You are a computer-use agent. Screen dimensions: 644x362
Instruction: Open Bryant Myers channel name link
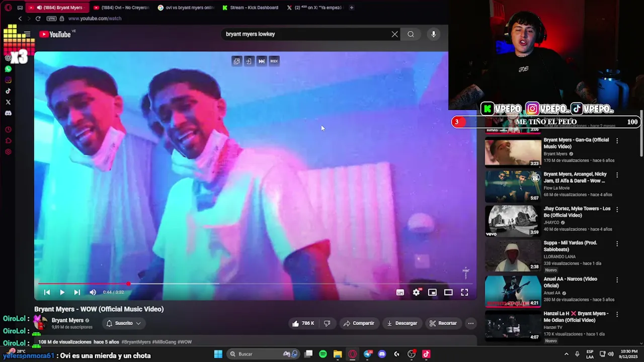point(67,320)
